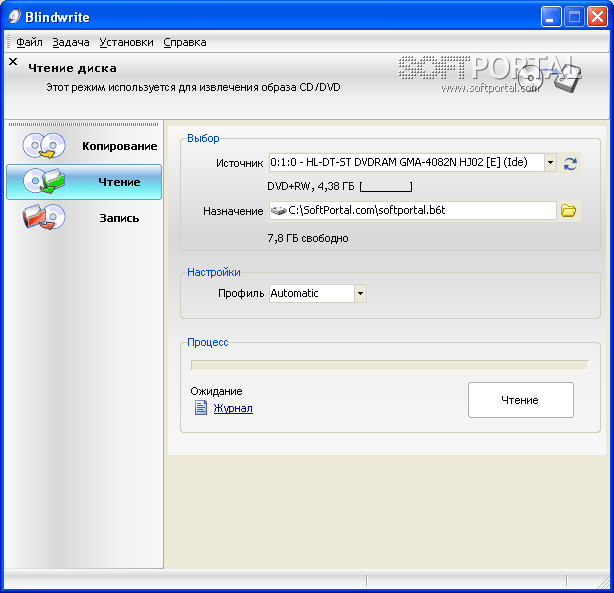Switch to Копирование mode in sidebar

tap(84, 146)
